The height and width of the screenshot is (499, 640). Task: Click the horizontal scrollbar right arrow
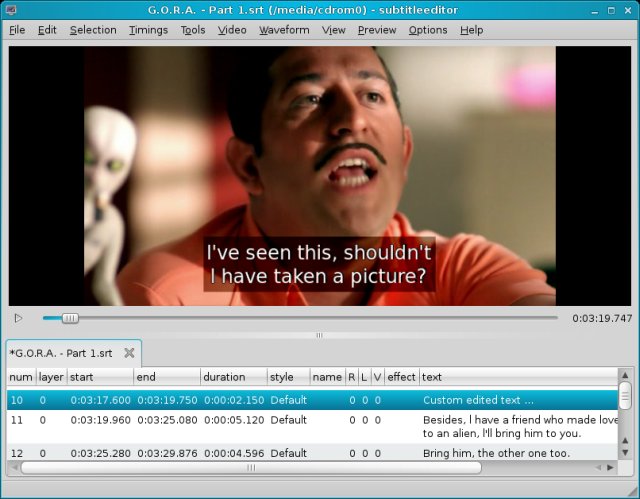tap(610, 467)
